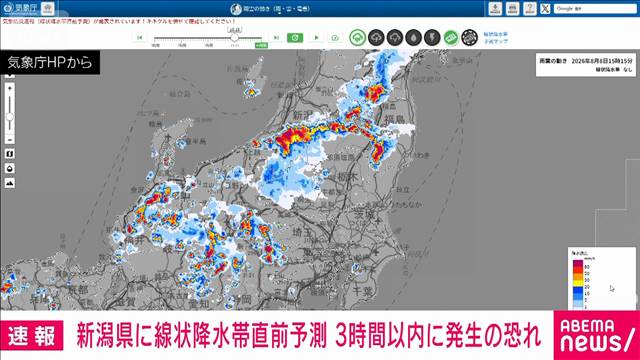Viewport: 640px width, 360px height.
Task: Toggle the second dark cloud layer icon
Action: 395,38
